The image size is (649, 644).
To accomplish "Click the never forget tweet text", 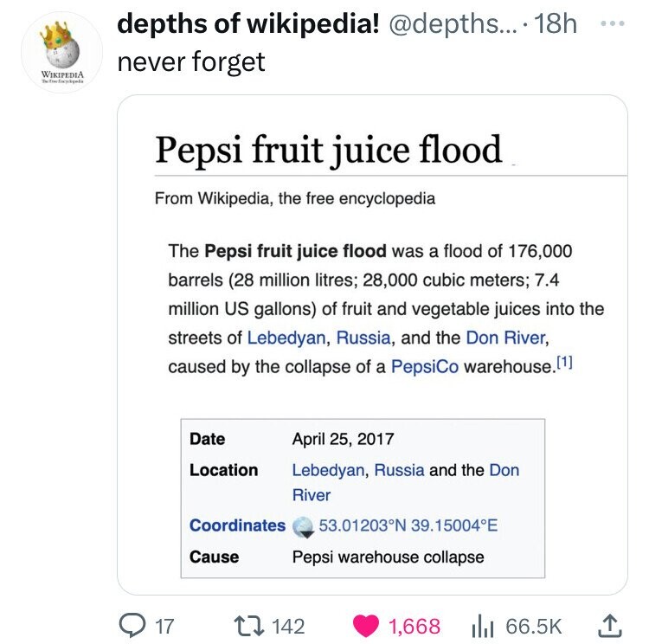I will coord(190,62).
